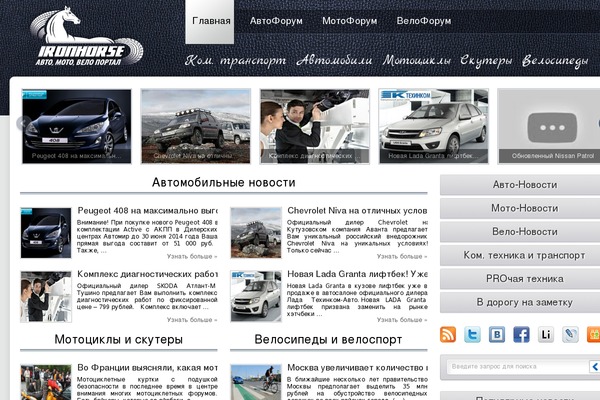The width and height of the screenshot is (600, 400).
Task: Click Узнать больше under Skoda diagnostics article
Action: [x=192, y=320]
